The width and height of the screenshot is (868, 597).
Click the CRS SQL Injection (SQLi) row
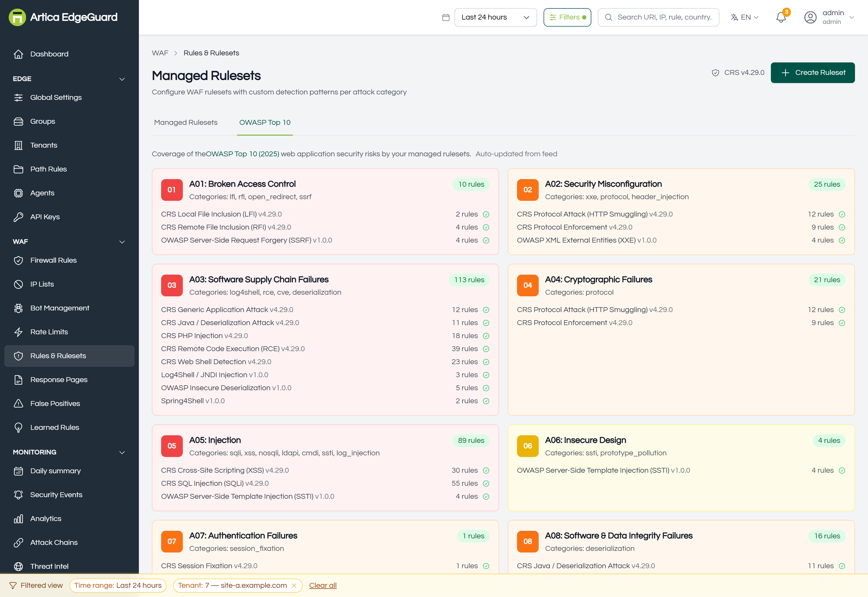(x=325, y=484)
